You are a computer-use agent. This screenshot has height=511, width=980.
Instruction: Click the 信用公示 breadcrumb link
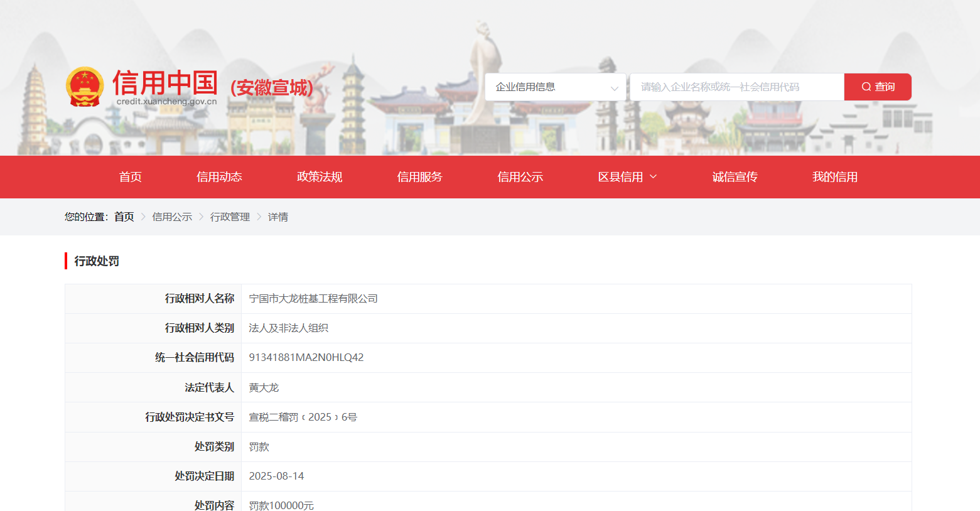tap(172, 217)
